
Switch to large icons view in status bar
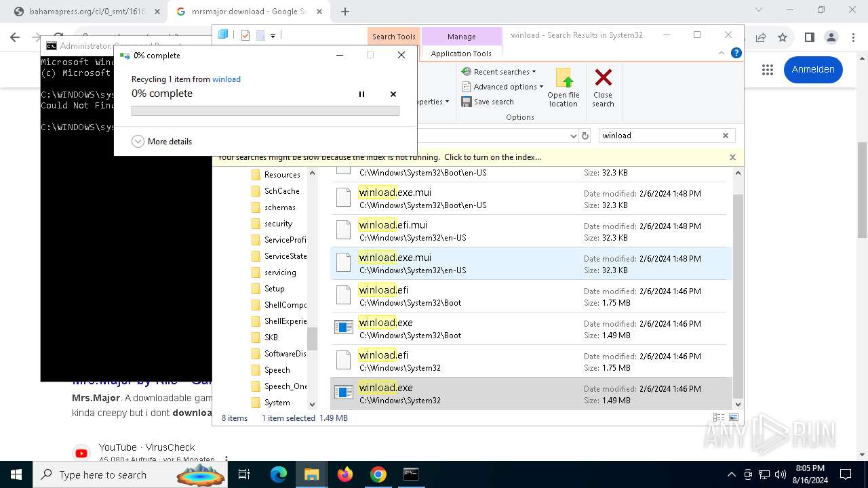point(733,418)
